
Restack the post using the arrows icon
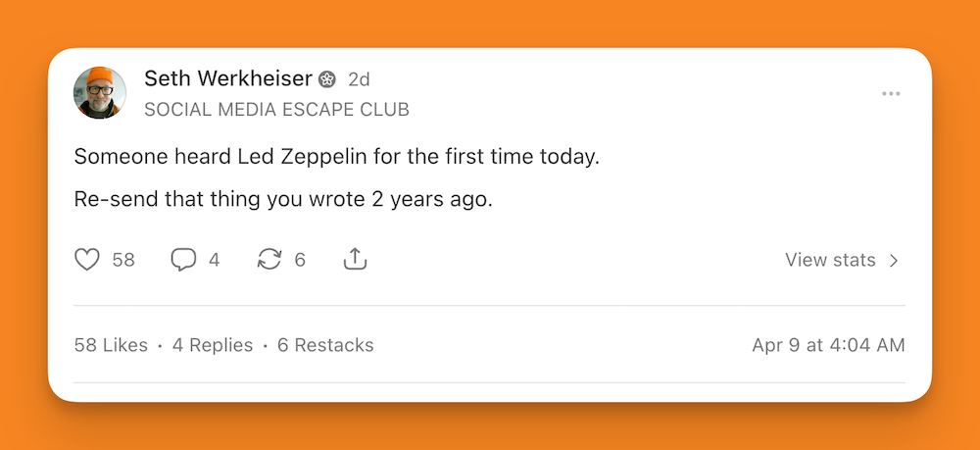coord(269,260)
